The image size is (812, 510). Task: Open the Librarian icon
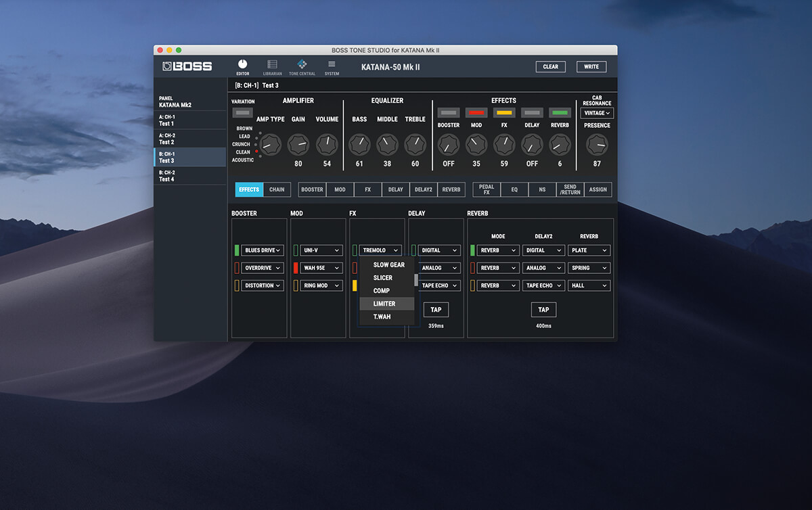click(x=272, y=67)
